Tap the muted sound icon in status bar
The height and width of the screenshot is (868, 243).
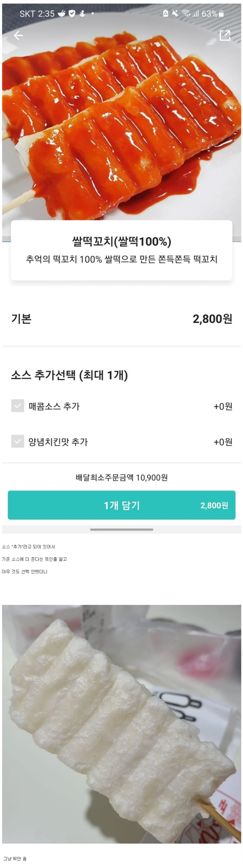pyautogui.click(x=175, y=13)
